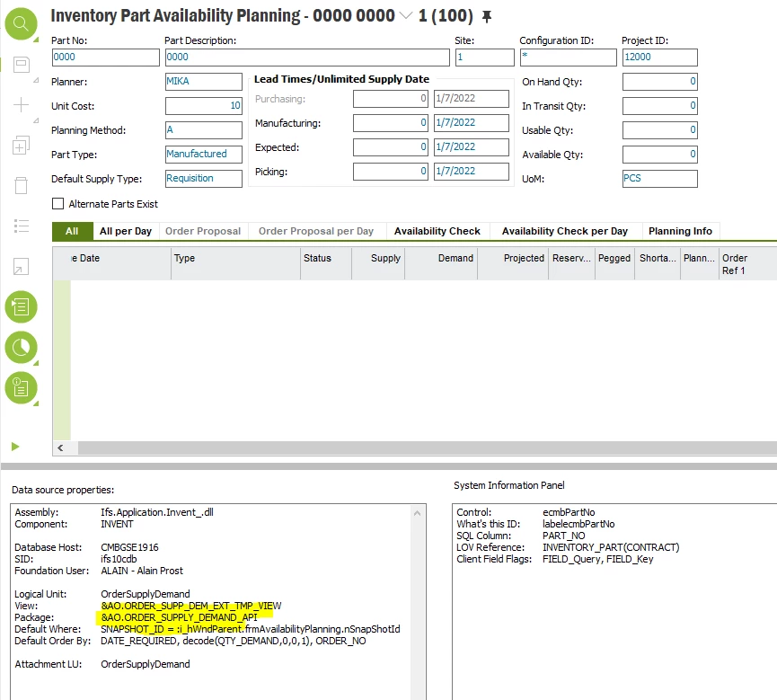This screenshot has width=777, height=700.
Task: Switch to the Availability Check tab
Action: tap(437, 231)
